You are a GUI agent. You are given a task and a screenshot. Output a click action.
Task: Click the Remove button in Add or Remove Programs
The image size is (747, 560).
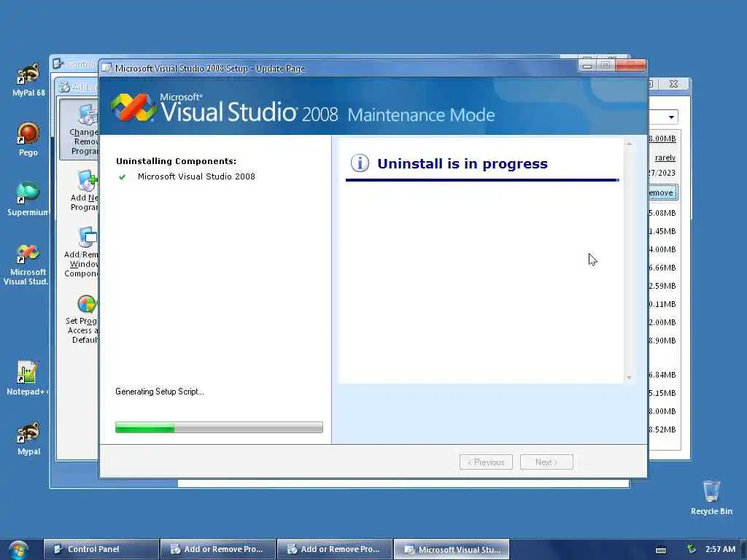coord(662,192)
